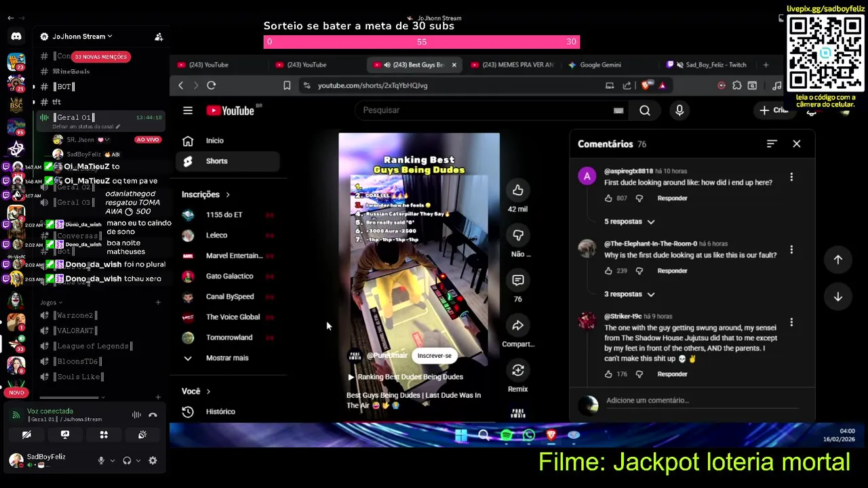
Task: Open browser extensions puzzle icon
Action: coord(737,85)
